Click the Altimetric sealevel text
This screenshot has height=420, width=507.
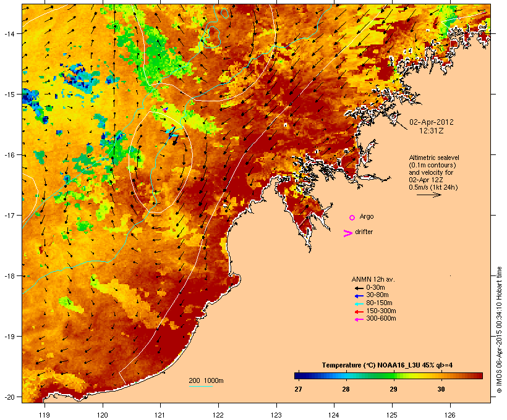434,157
